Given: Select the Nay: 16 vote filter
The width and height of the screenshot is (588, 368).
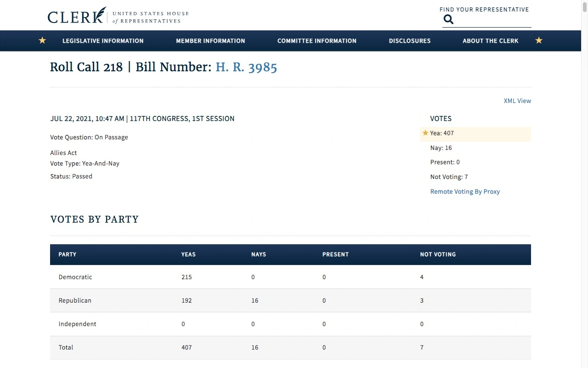Looking at the screenshot, I should point(441,148).
